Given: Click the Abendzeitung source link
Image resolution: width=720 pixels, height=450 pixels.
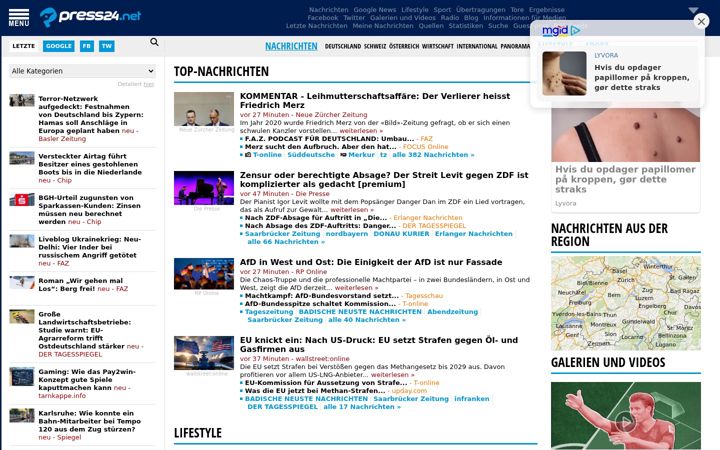Looking at the screenshot, I should pos(452,312).
